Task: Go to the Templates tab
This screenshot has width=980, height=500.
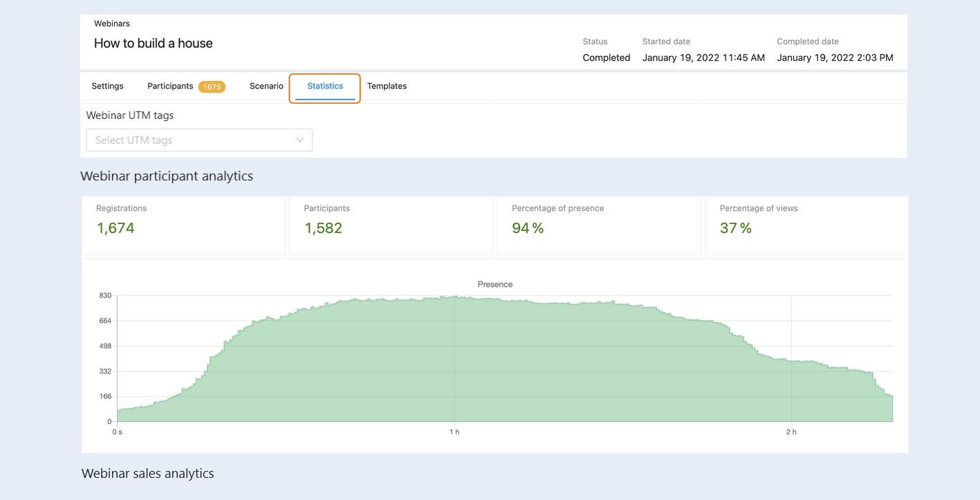Action: point(387,86)
